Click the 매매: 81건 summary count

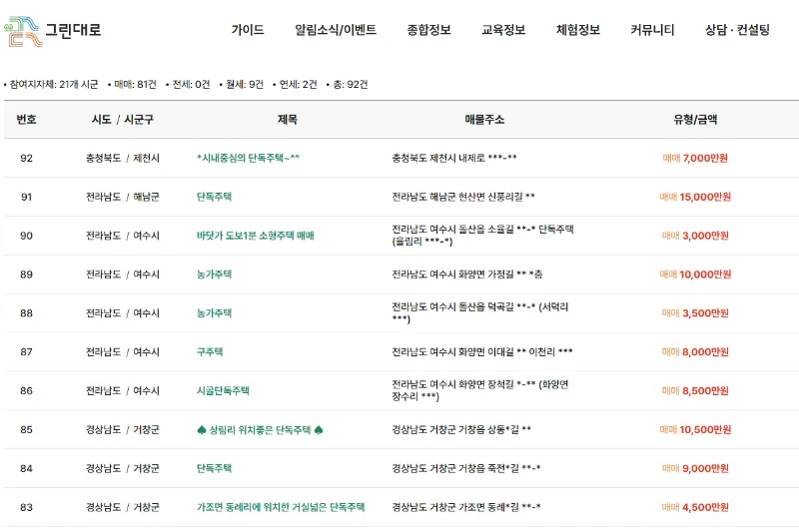135,84
